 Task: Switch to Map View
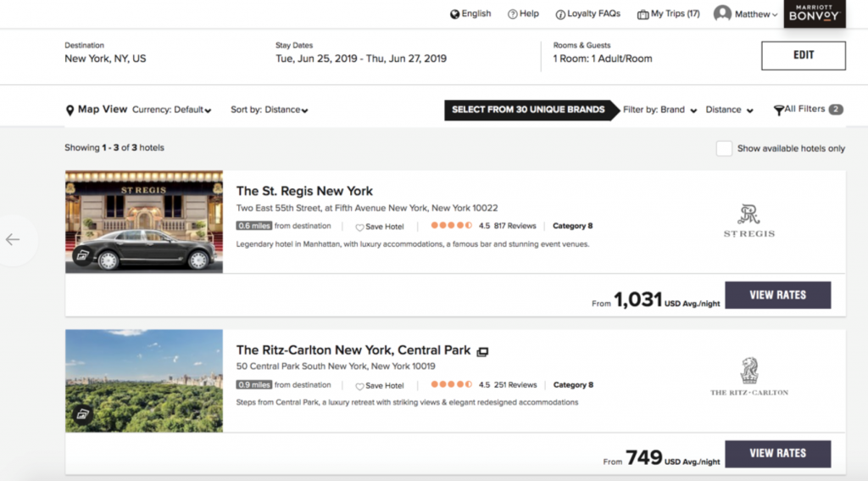click(x=103, y=109)
